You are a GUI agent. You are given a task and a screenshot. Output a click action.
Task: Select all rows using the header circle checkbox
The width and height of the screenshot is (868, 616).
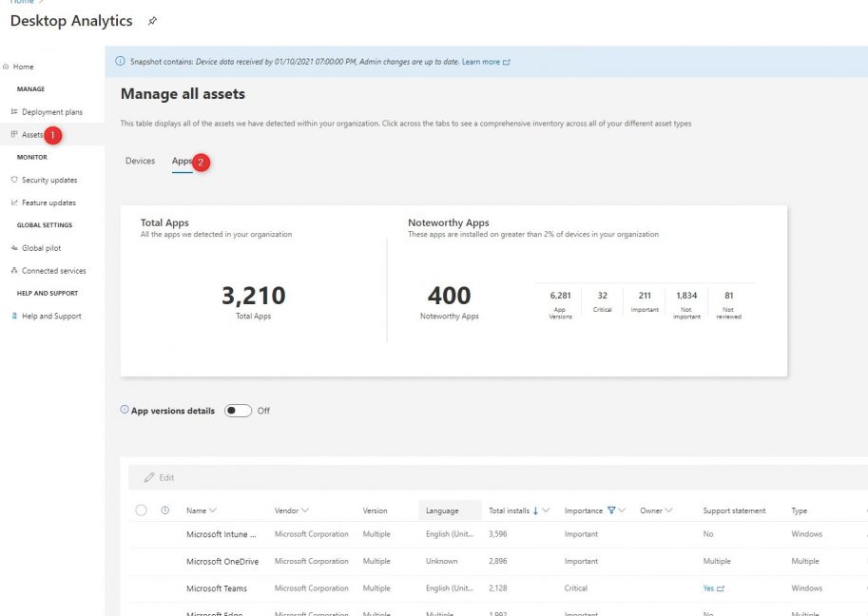click(x=141, y=510)
